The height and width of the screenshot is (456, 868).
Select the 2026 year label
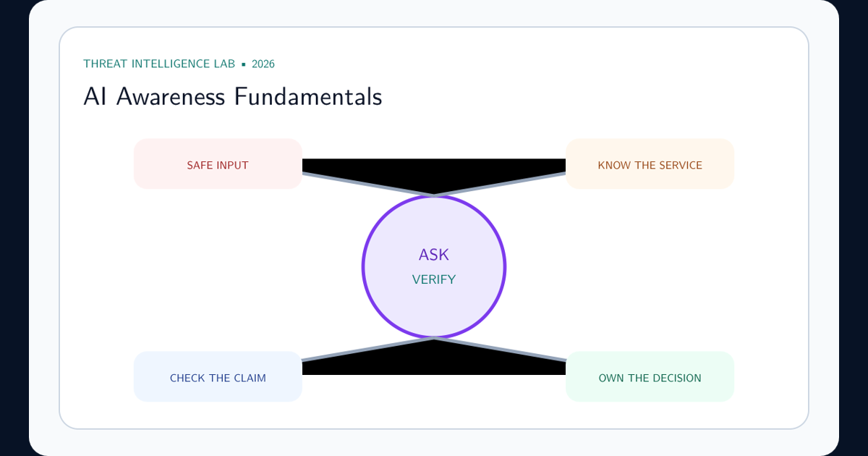263,64
